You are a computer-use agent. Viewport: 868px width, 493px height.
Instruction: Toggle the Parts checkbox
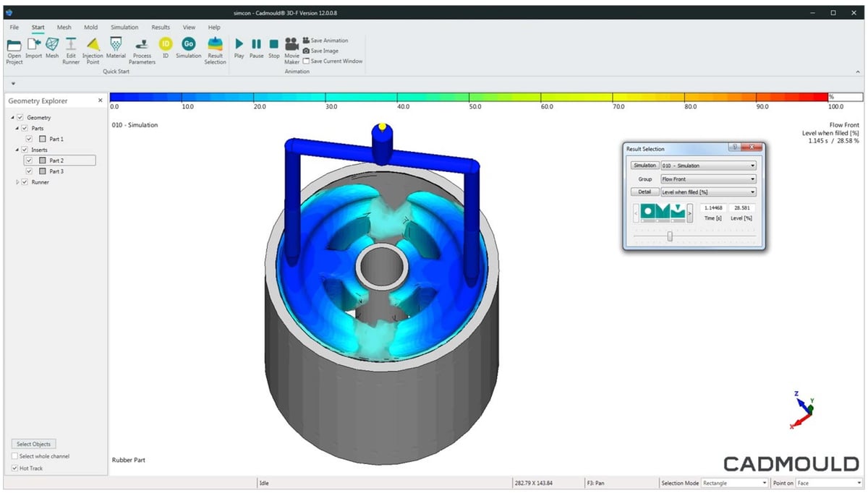click(25, 128)
